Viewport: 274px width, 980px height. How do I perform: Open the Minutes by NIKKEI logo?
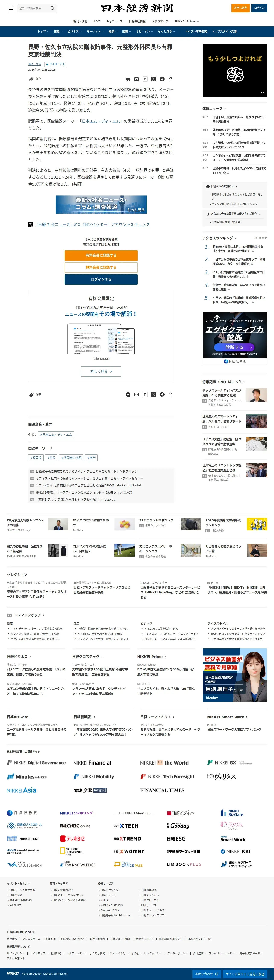tap(27, 776)
